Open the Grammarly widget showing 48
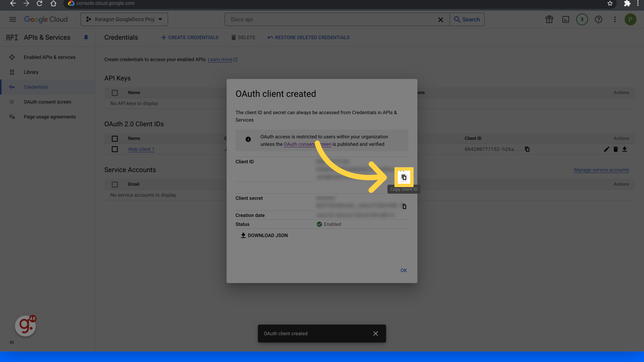 [x=25, y=325]
